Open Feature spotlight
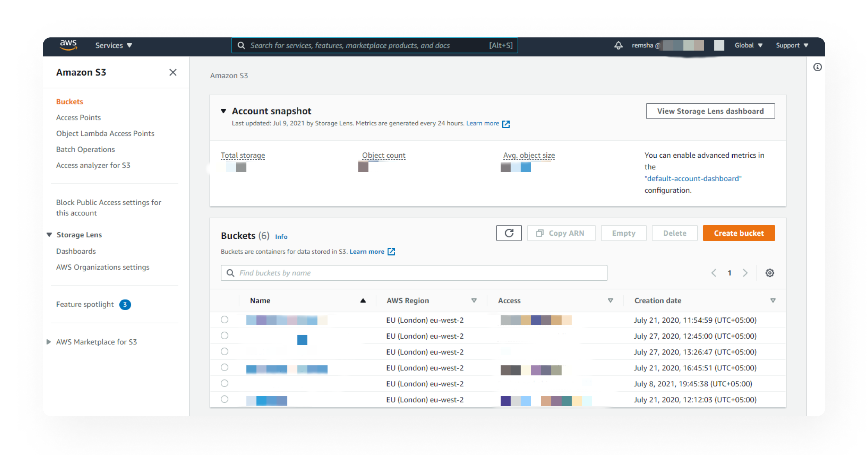 [85, 304]
